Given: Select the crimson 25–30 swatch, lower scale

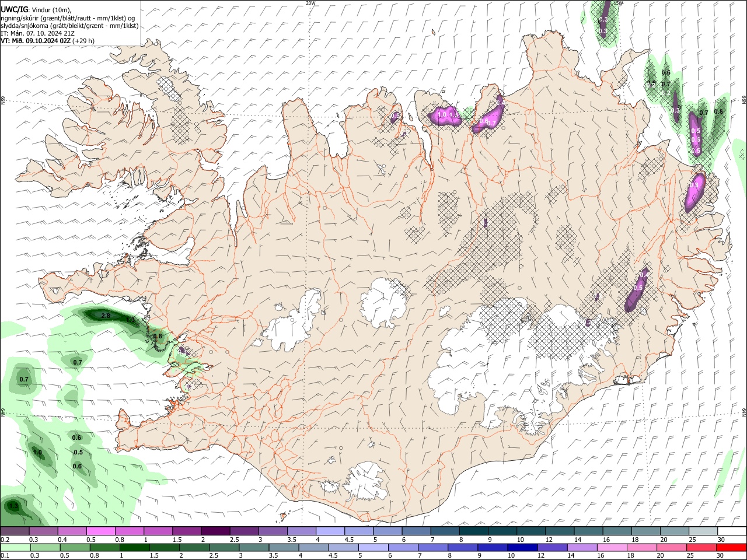Looking at the screenshot, I should point(701,547).
